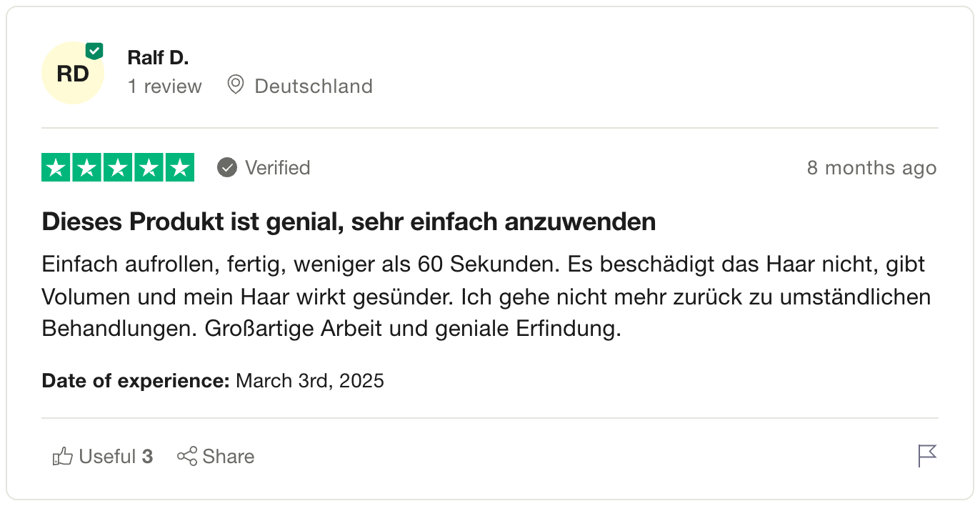
Task: Click the first green rating star
Action: [x=55, y=168]
